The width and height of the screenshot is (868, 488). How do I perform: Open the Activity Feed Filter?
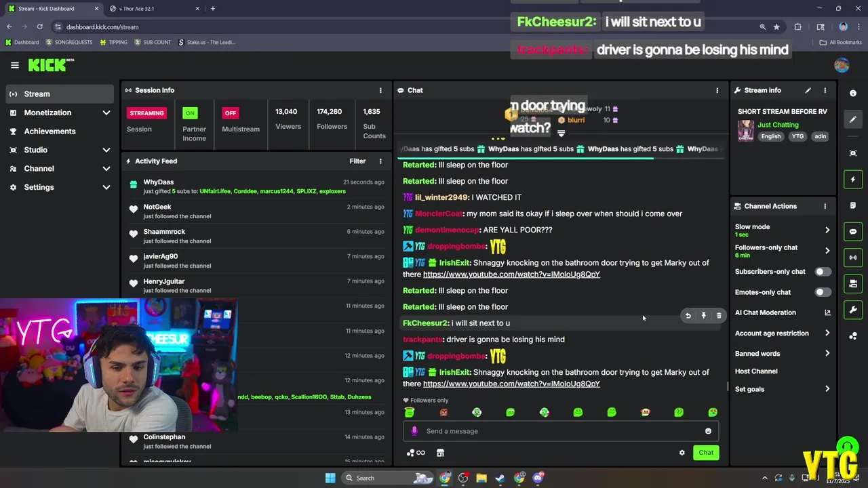click(357, 161)
